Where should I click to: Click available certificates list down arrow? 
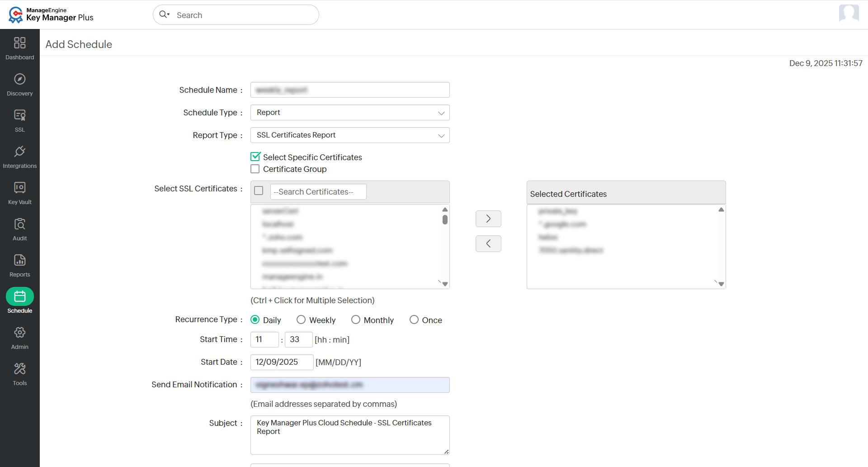[x=445, y=284]
